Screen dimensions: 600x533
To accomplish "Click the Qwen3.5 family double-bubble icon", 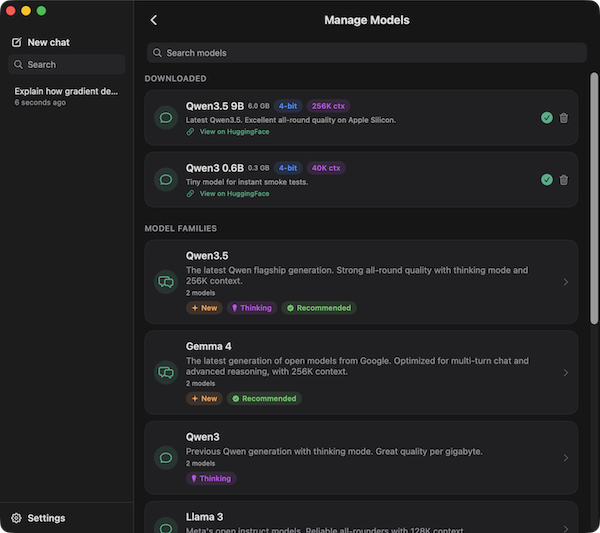I will (x=166, y=282).
